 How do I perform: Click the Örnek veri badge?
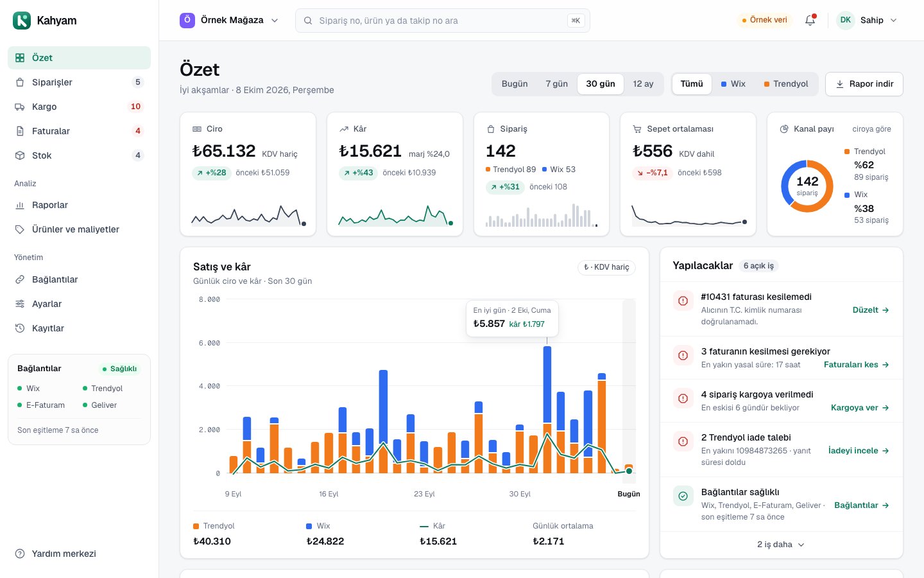[765, 21]
